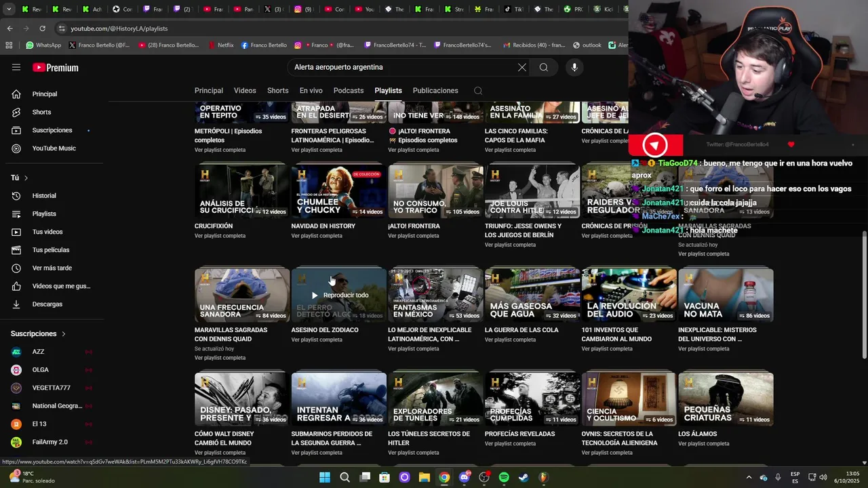Open the Chrome apps grid in bookmarks bar
Image resolution: width=868 pixels, height=488 pixels.
[9, 45]
